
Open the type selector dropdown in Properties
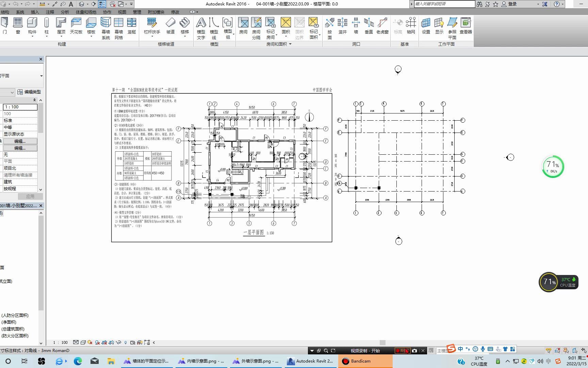tap(41, 76)
